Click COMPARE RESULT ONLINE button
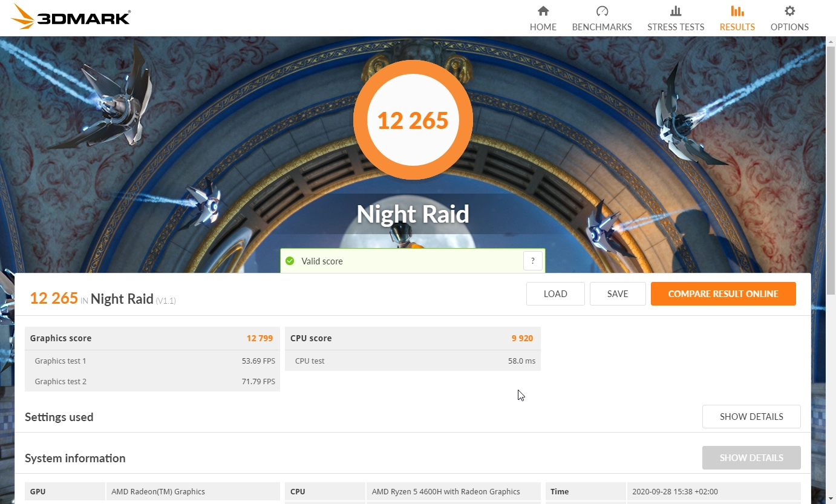The image size is (836, 504). click(723, 293)
